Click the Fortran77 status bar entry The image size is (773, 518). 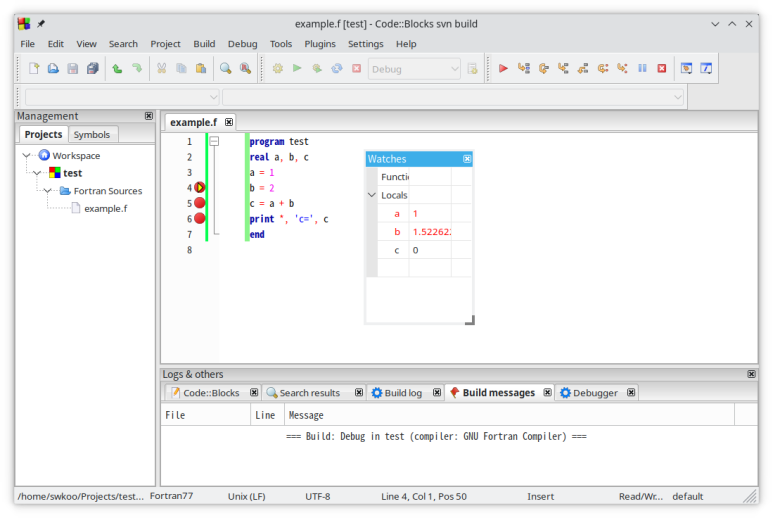click(171, 496)
